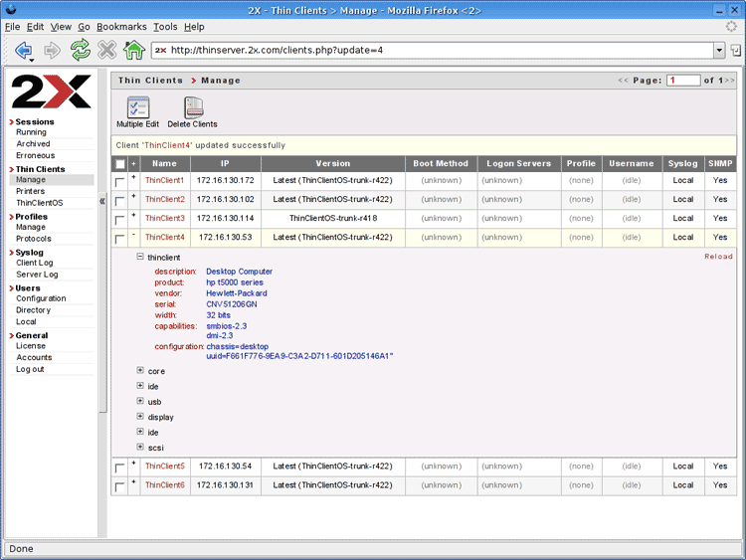Click the Go button beside address bar
The image size is (746, 560).
click(735, 51)
